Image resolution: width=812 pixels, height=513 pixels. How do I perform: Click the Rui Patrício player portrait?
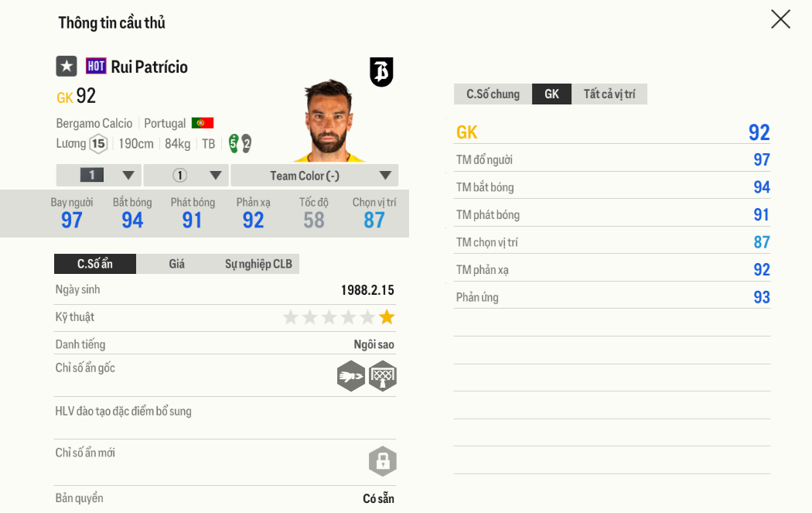[x=329, y=121]
